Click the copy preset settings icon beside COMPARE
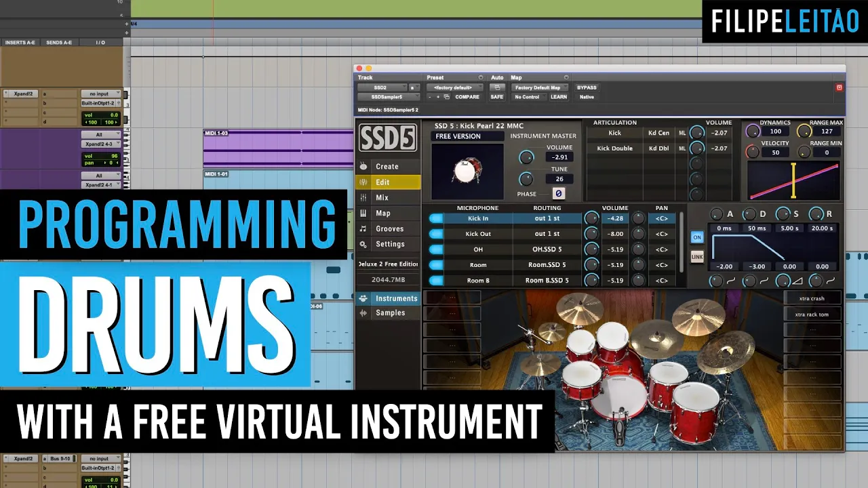 [446, 97]
